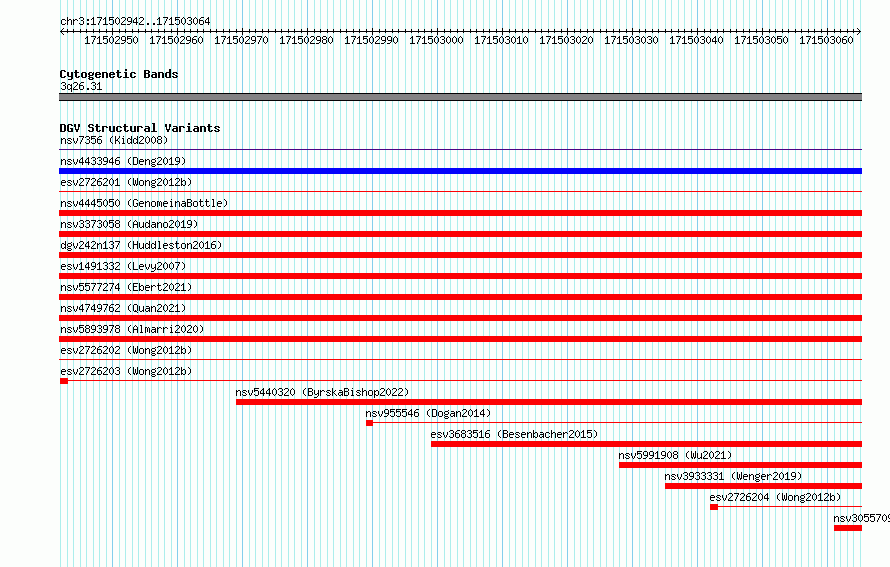Screen dimensions: 890x567
Task: Click ruler position 171503000
Action: 436,40
